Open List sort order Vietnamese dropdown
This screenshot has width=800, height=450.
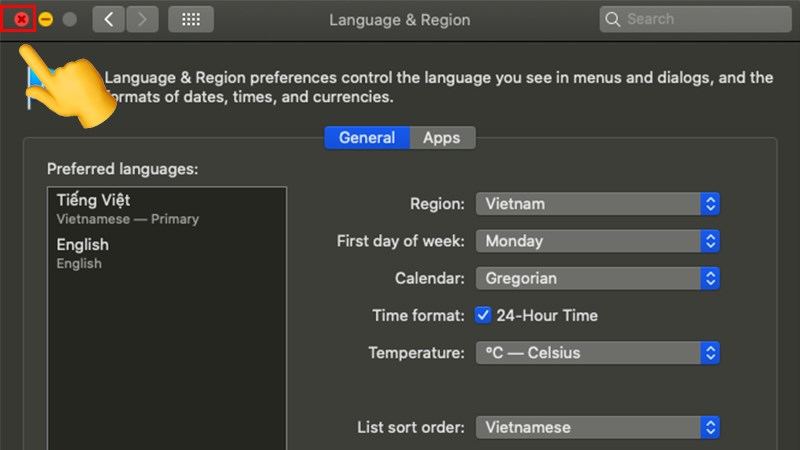pyautogui.click(x=597, y=428)
